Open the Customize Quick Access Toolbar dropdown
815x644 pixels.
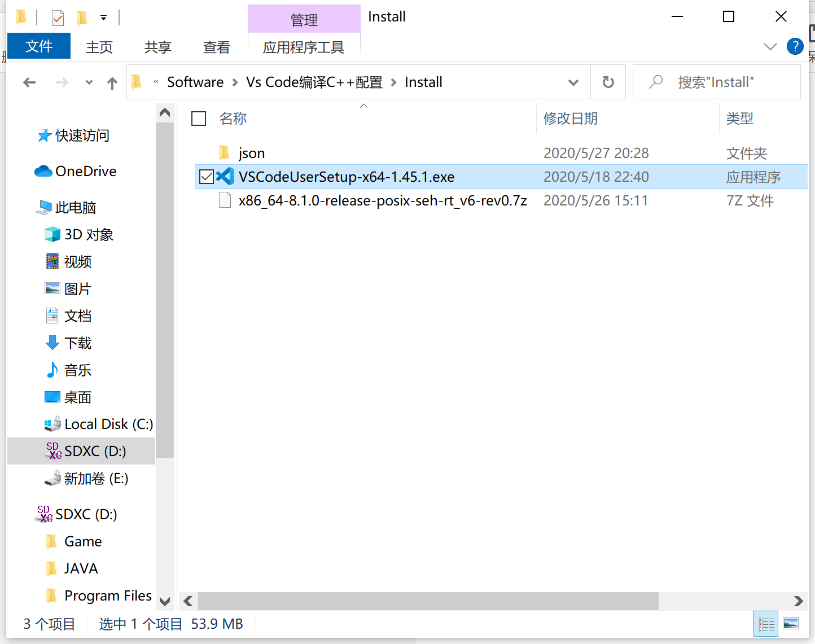pos(103,18)
